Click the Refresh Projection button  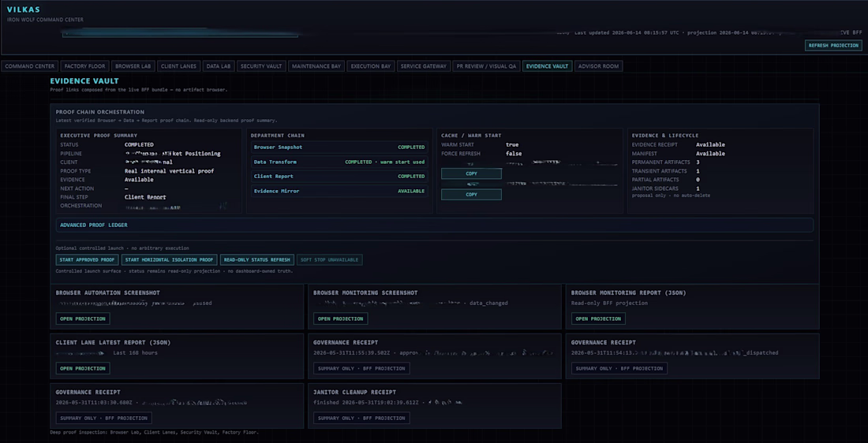pos(833,46)
